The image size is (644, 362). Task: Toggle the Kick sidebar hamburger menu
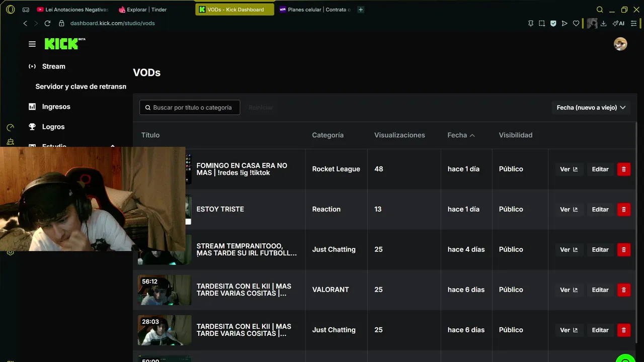point(32,44)
